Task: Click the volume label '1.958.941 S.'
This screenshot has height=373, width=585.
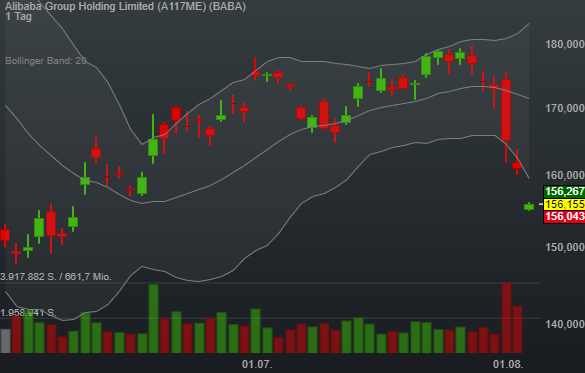Action: click(x=28, y=313)
